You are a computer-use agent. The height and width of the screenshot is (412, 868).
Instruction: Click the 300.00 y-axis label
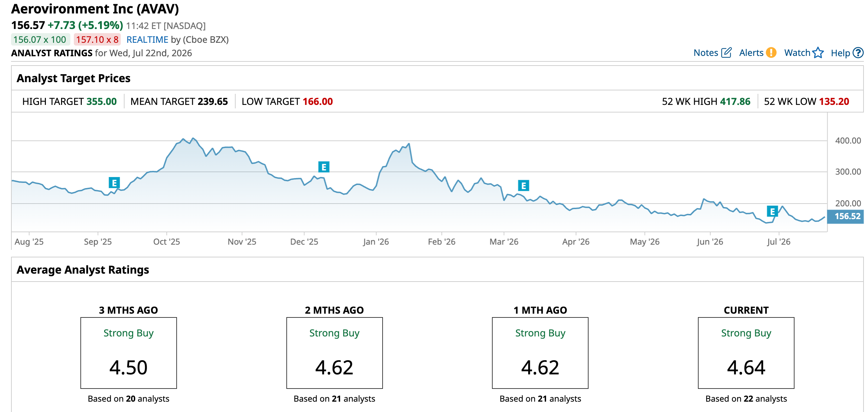(848, 172)
